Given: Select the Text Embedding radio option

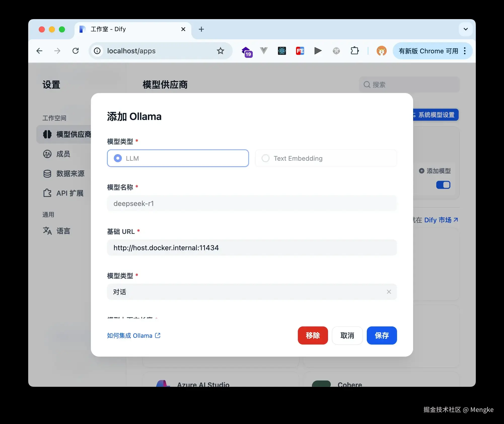Looking at the screenshot, I should 266,158.
